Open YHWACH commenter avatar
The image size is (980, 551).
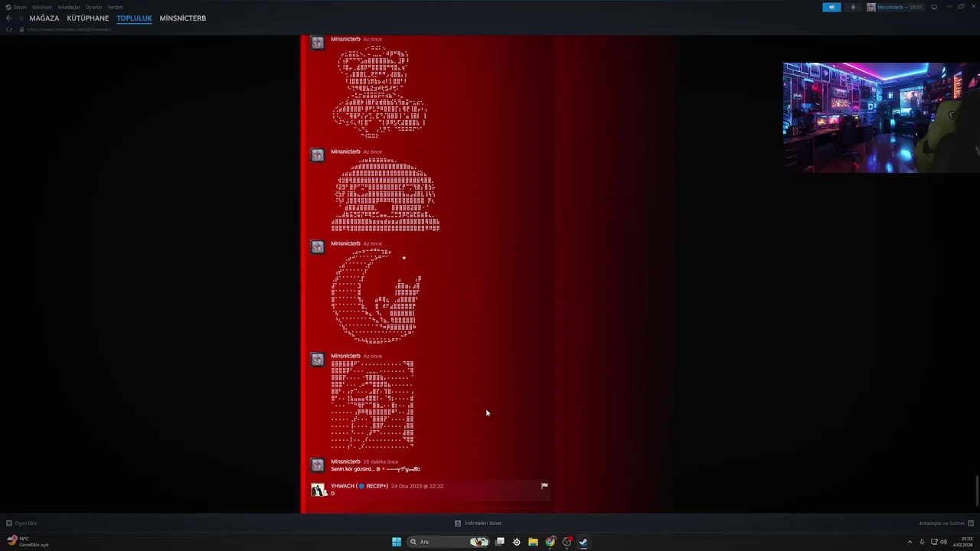(x=318, y=490)
